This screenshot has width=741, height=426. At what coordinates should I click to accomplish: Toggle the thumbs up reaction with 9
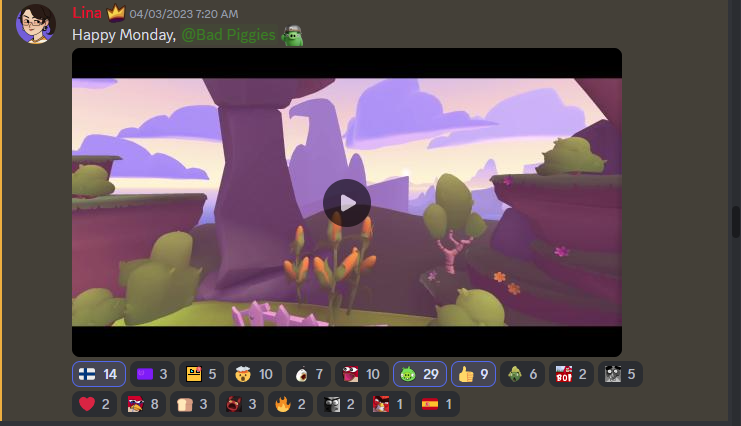point(473,374)
